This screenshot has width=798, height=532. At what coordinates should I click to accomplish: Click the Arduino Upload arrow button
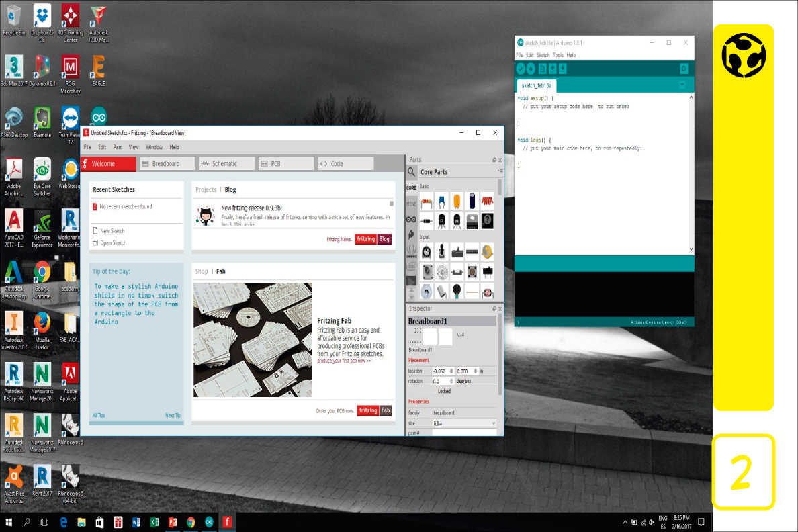coord(531,69)
